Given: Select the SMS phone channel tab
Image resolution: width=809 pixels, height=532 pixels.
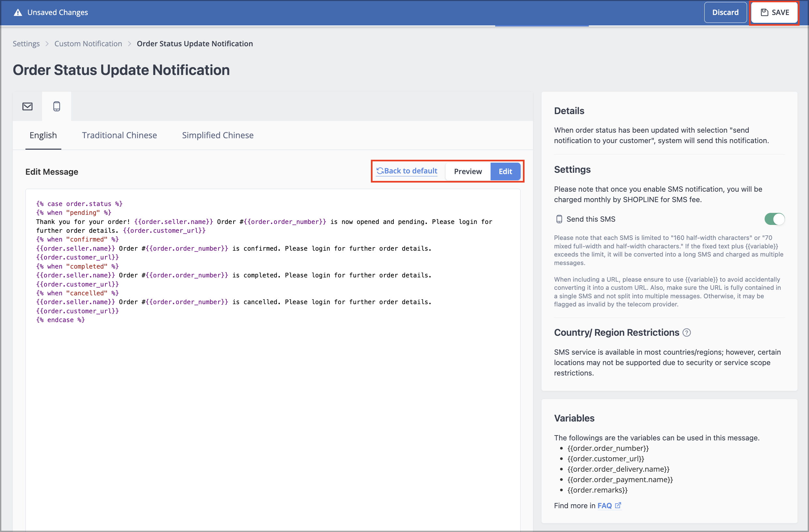Looking at the screenshot, I should (57, 106).
